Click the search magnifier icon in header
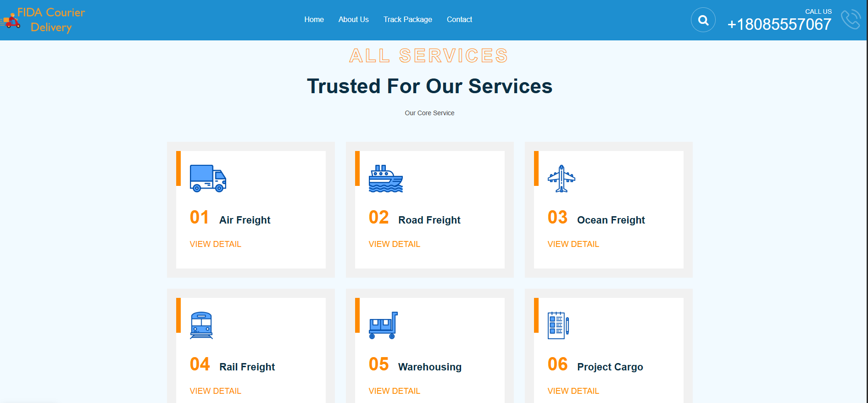 tap(703, 20)
